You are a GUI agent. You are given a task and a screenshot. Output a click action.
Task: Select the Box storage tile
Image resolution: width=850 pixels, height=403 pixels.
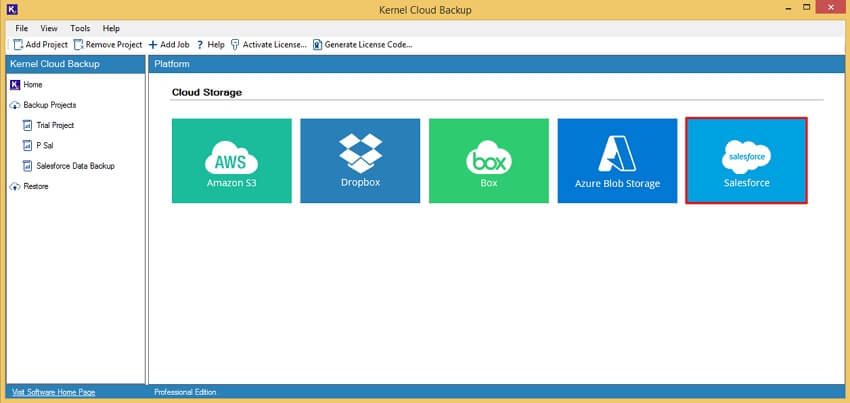(488, 161)
